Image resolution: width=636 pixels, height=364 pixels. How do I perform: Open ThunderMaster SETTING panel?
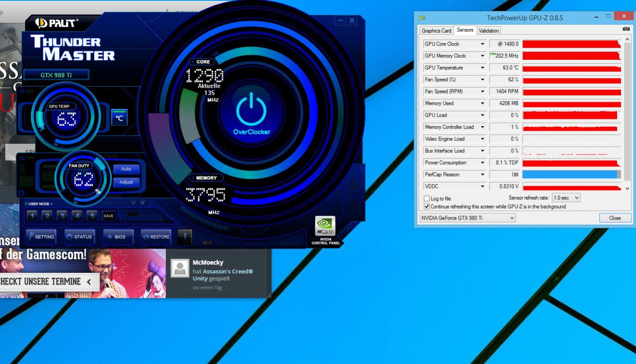pyautogui.click(x=41, y=237)
